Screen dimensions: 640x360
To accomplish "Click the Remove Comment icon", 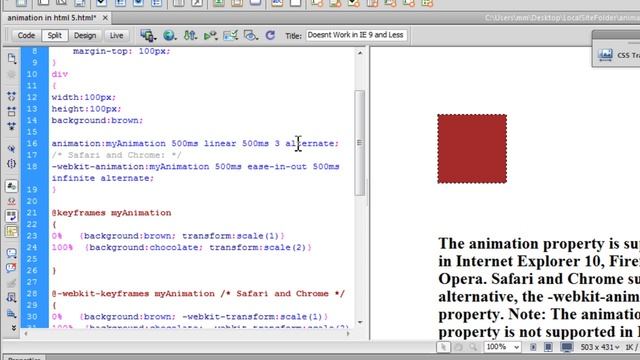I will pos(11,268).
